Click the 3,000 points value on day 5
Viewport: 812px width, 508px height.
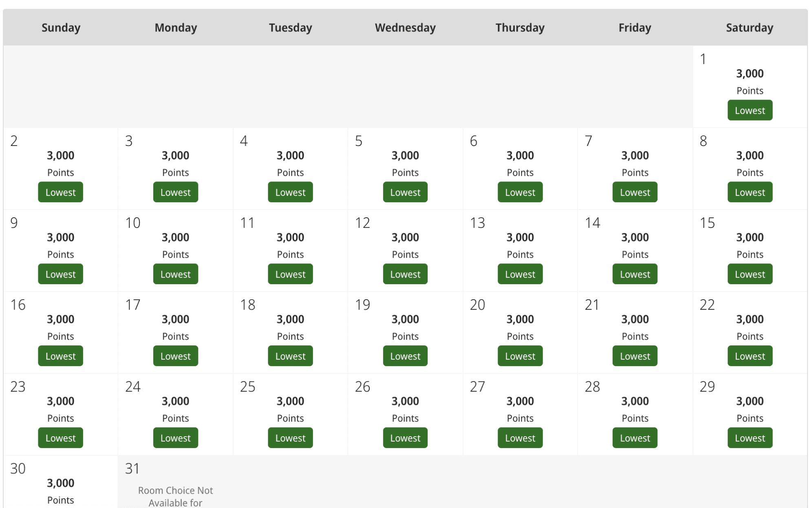[x=405, y=155]
